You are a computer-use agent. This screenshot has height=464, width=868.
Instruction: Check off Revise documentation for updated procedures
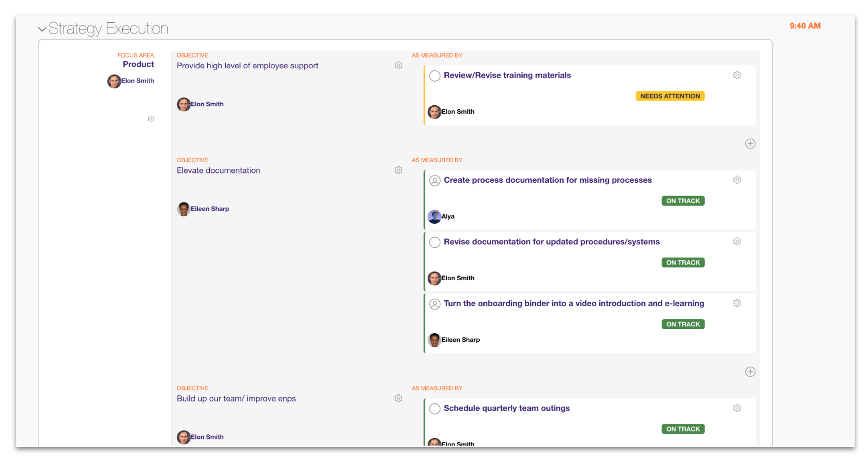point(435,242)
